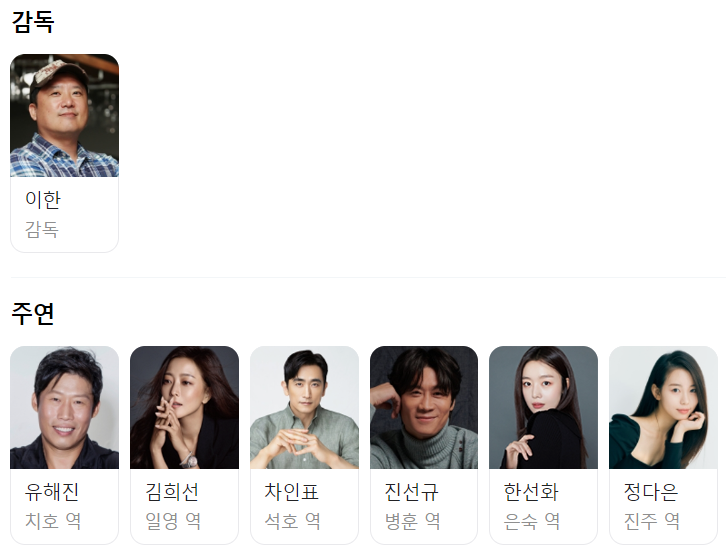This screenshot has height=551, width=726.
Task: Click the name 이한 under the director photo
Action: tap(43, 200)
